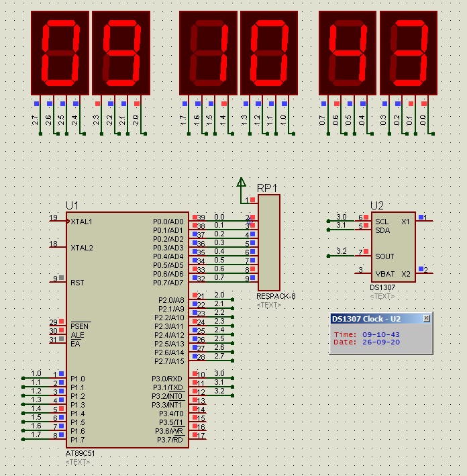
Task: Click the X2 pin name on U2
Action: coord(406,274)
